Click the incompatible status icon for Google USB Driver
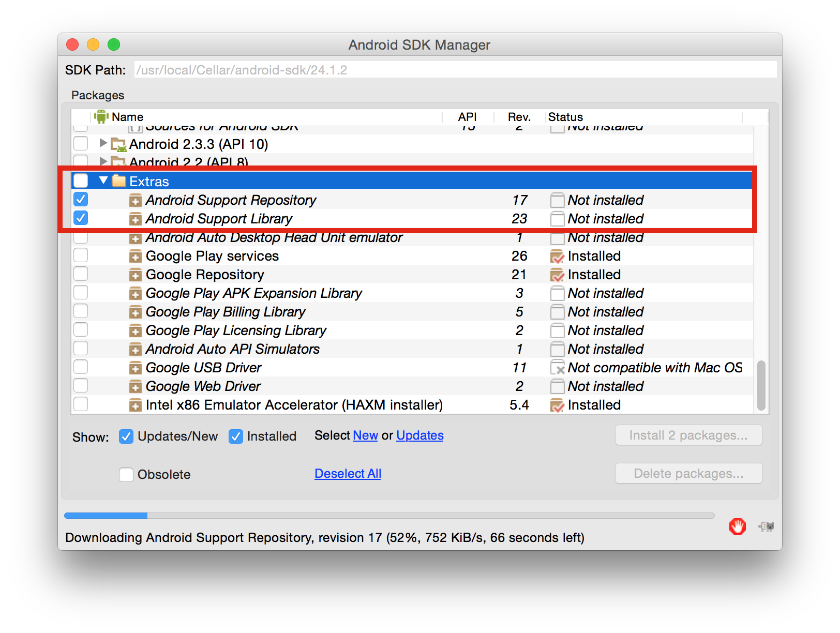Viewport: 840px width, 633px height. (557, 368)
